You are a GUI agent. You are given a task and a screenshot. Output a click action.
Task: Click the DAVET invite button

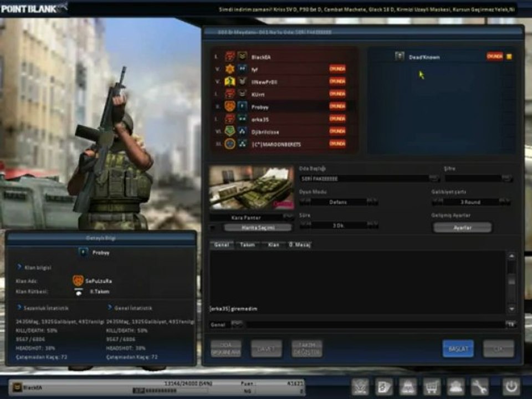266,349
